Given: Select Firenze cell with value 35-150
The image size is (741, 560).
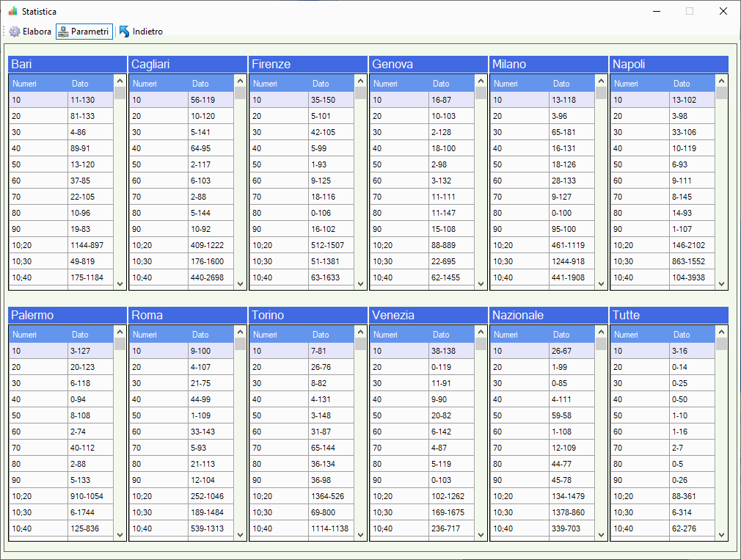Looking at the screenshot, I should point(332,100).
